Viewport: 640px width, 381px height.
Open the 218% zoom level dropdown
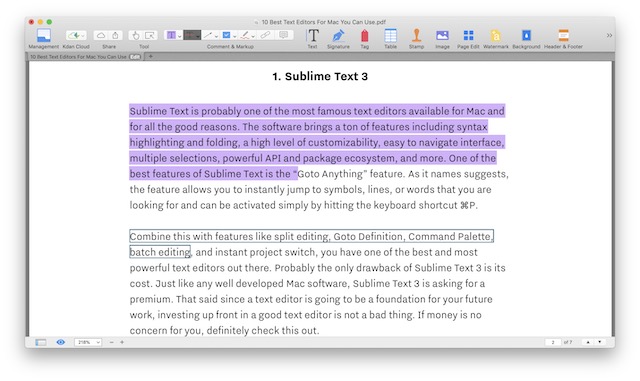pos(88,342)
